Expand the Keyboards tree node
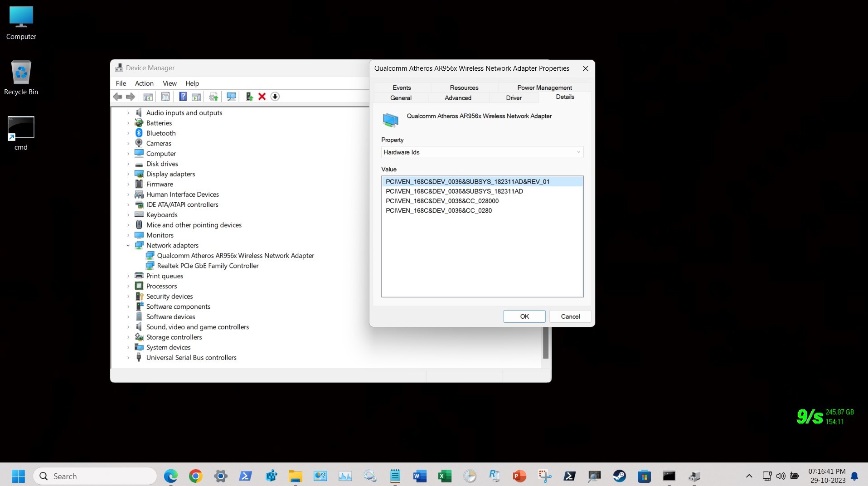This screenshot has width=868, height=486. click(128, 215)
